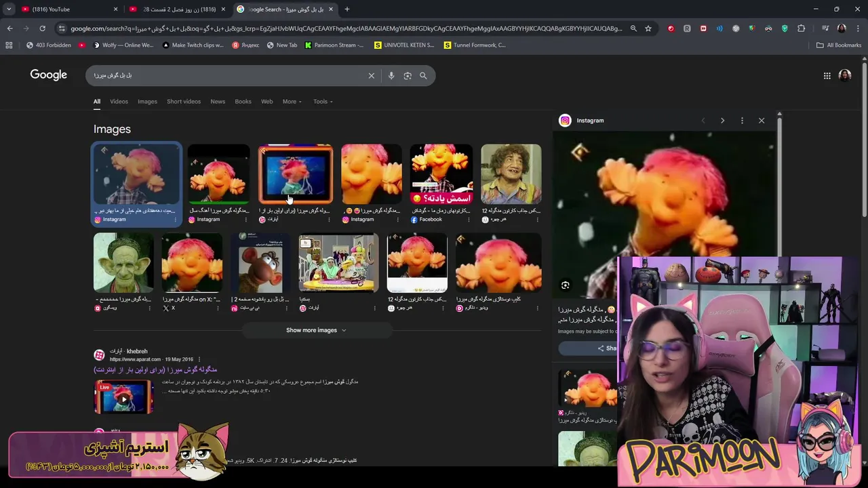This screenshot has height=488, width=868.
Task: Select the Images search filter
Action: [147, 102]
